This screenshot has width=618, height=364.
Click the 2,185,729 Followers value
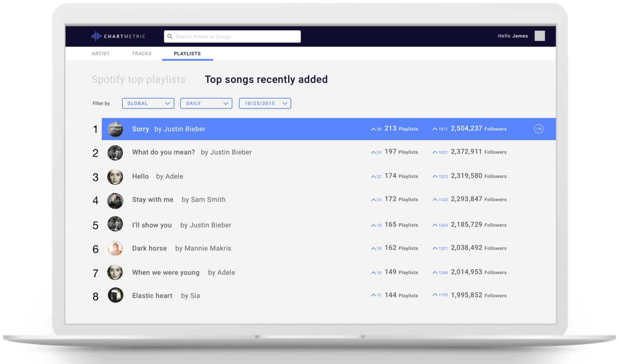(479, 224)
